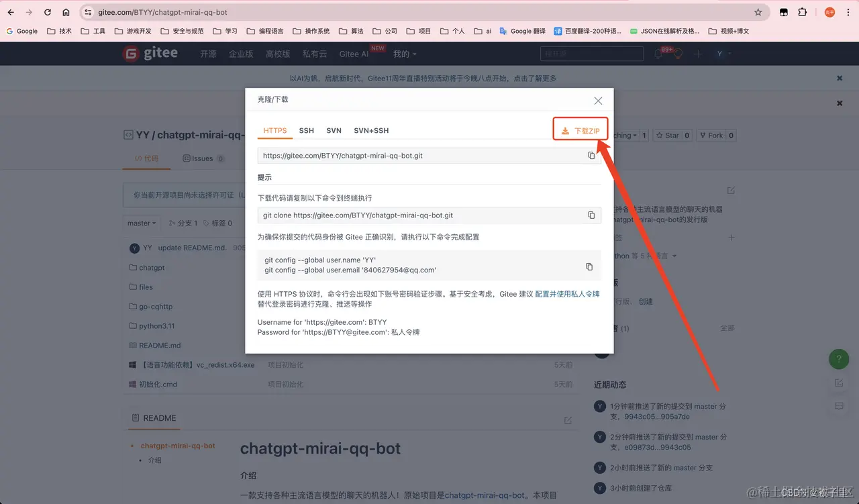Select the SVN+SSH tab
The image size is (859, 504).
click(371, 130)
